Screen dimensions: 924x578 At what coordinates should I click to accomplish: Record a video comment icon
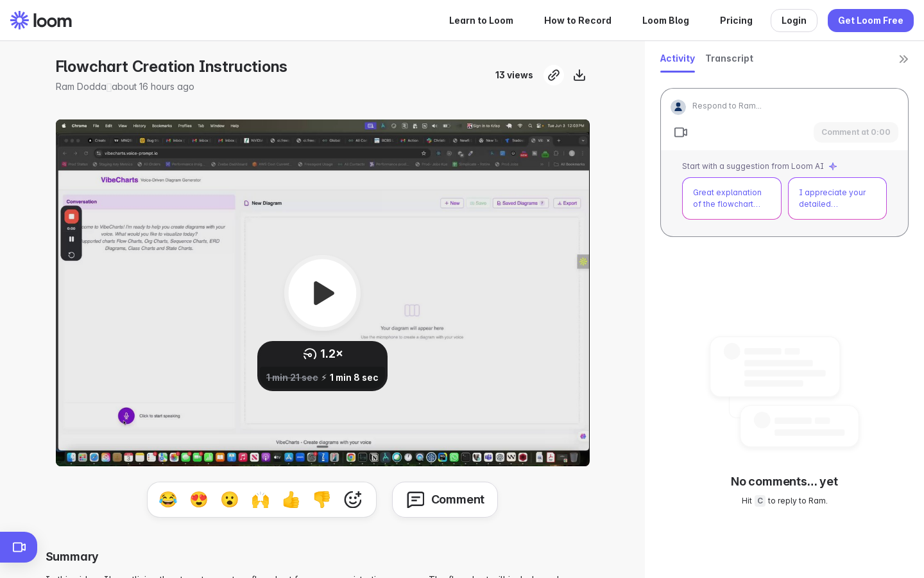[x=681, y=132]
